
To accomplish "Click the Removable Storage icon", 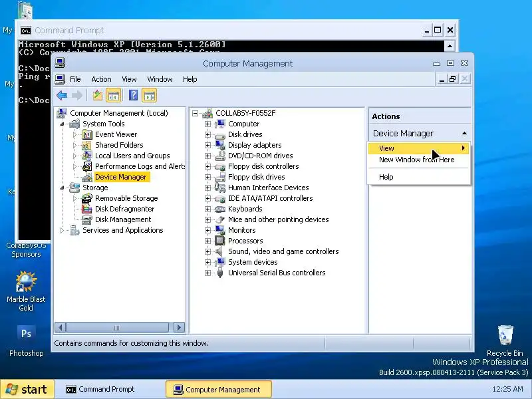I will pyautogui.click(x=87, y=198).
